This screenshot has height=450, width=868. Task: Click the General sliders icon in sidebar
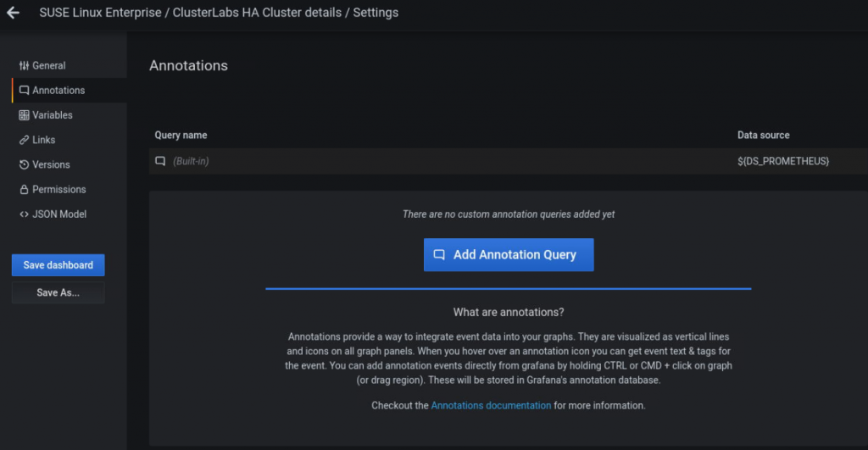pyautogui.click(x=24, y=66)
